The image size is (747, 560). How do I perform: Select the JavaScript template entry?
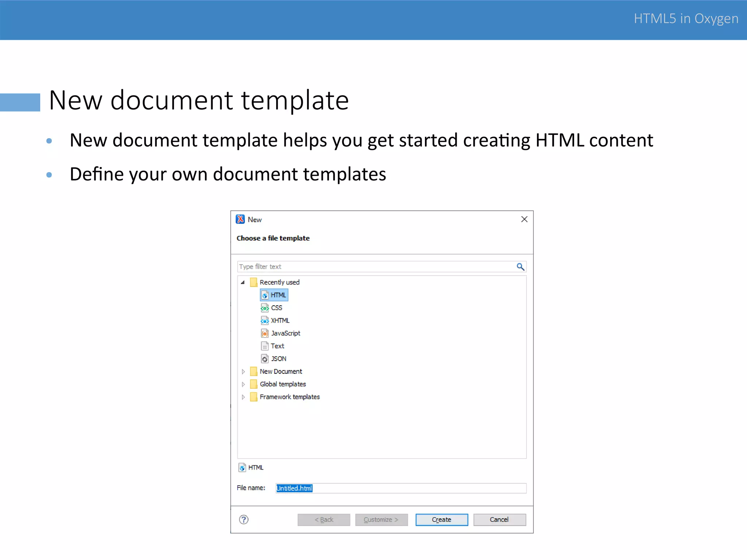(281, 333)
